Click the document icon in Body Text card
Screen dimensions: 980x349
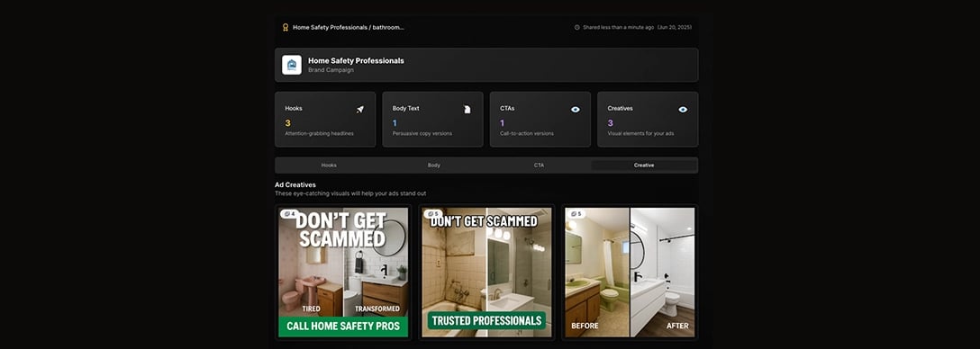[467, 109]
